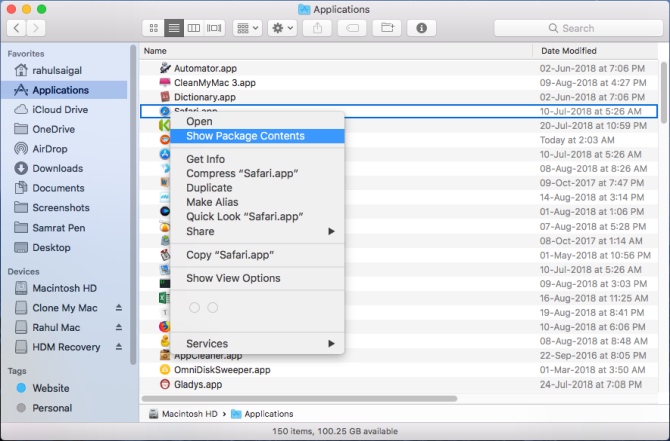The width and height of the screenshot is (670, 441).
Task: Eject the Clone My Mac drive
Action: tap(119, 308)
